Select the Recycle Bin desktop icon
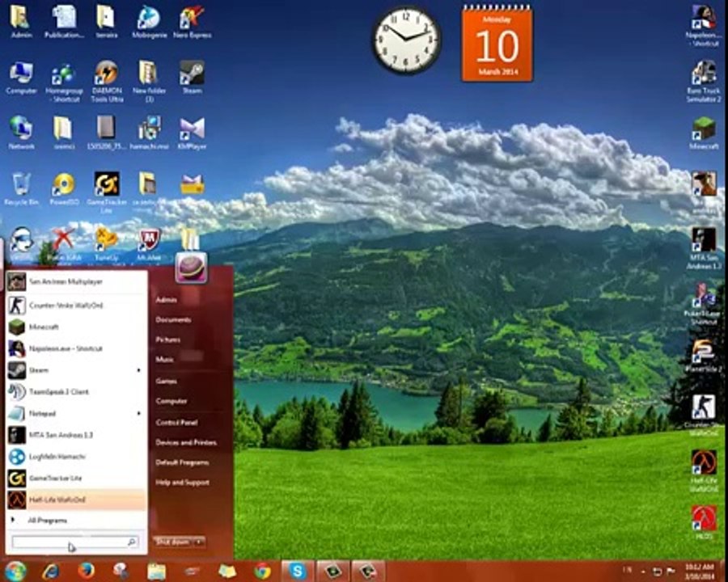The height and width of the screenshot is (582, 728). (21, 189)
